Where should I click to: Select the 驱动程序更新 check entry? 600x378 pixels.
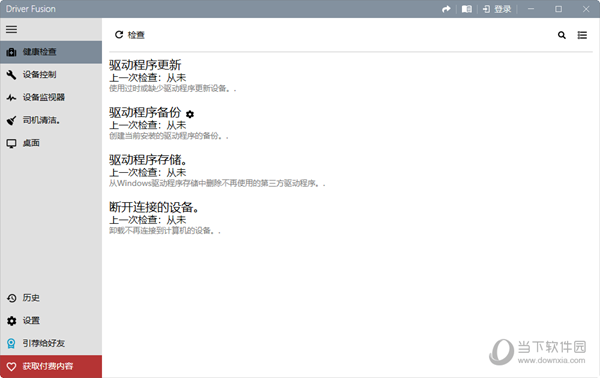click(x=173, y=75)
